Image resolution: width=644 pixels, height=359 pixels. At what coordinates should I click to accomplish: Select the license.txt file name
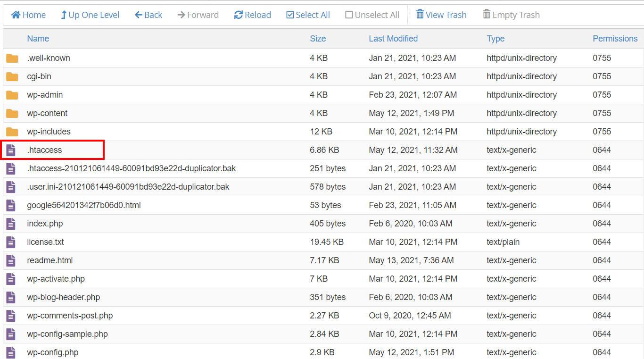[45, 242]
